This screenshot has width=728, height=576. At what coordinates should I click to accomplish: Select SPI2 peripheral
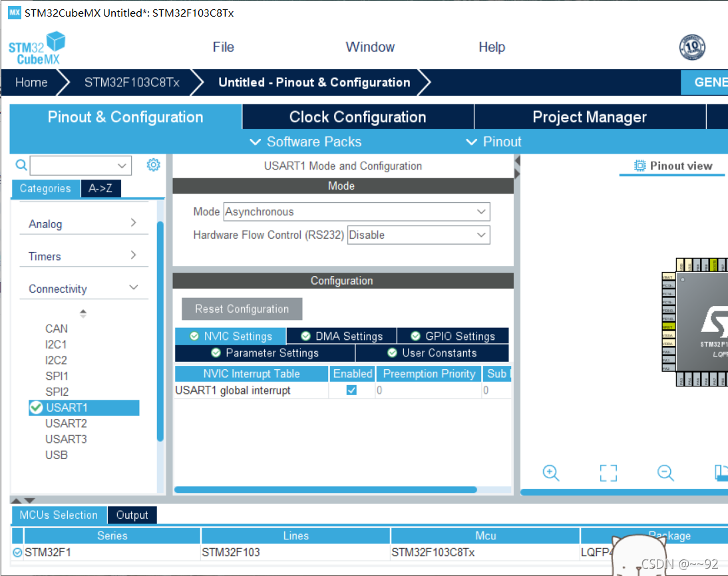point(57,392)
